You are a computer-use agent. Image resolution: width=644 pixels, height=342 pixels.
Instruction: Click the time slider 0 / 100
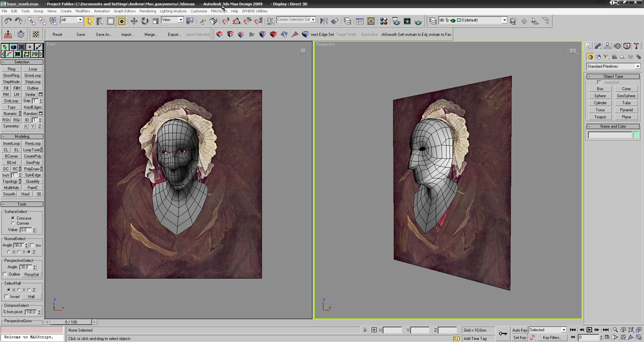click(x=71, y=322)
